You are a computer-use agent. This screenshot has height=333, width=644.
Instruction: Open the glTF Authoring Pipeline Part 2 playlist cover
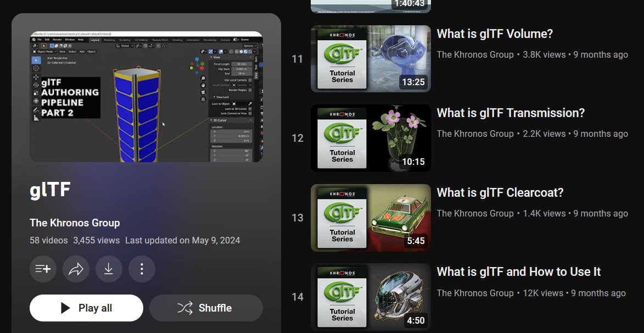tap(146, 97)
